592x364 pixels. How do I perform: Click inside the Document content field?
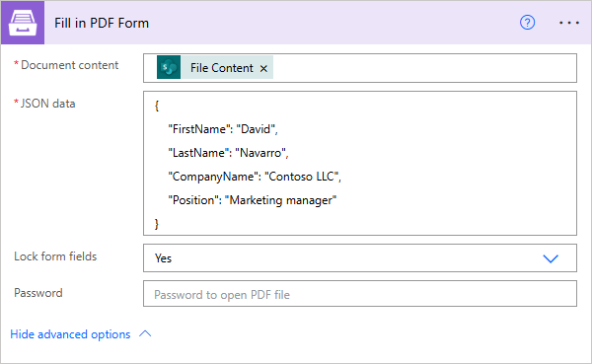pos(360,68)
